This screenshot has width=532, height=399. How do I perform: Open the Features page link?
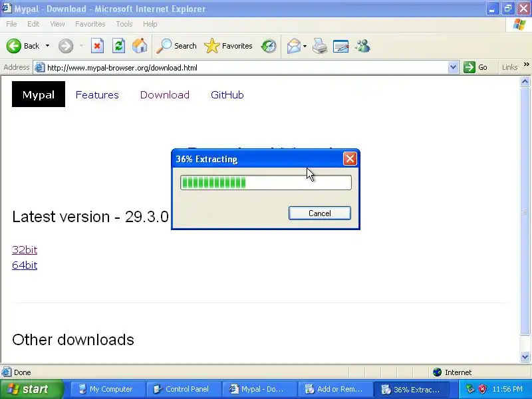click(97, 94)
